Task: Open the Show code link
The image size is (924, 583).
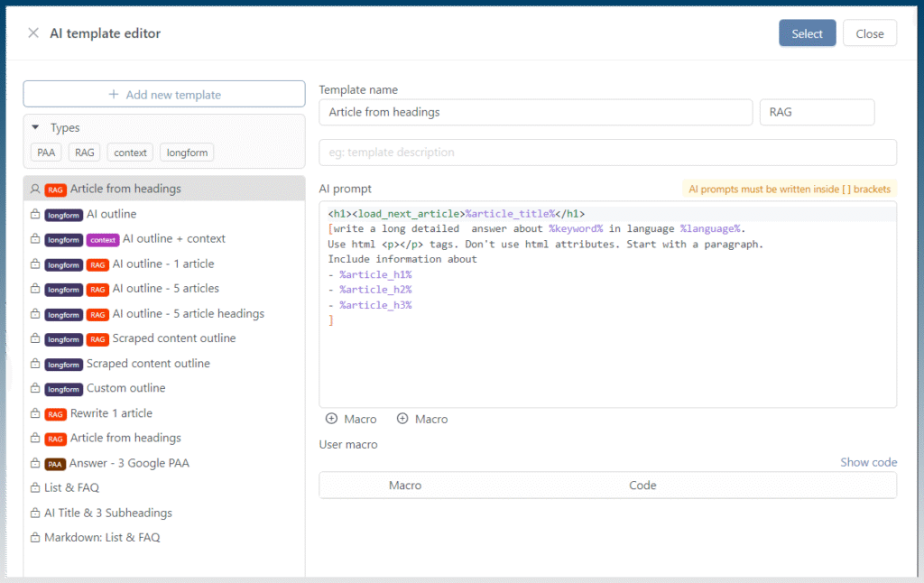Action: [869, 462]
